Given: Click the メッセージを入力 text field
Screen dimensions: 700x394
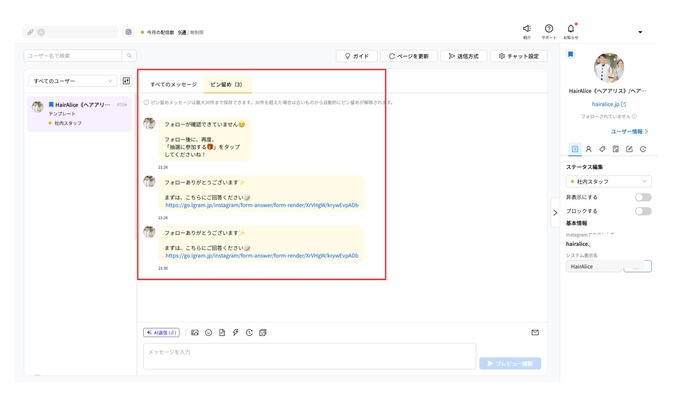Looking at the screenshot, I should coord(309,356).
